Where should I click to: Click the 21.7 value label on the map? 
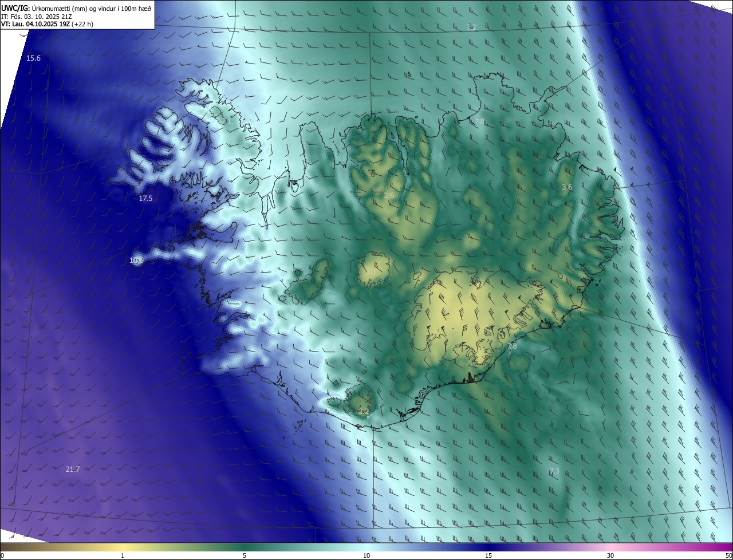[73, 470]
